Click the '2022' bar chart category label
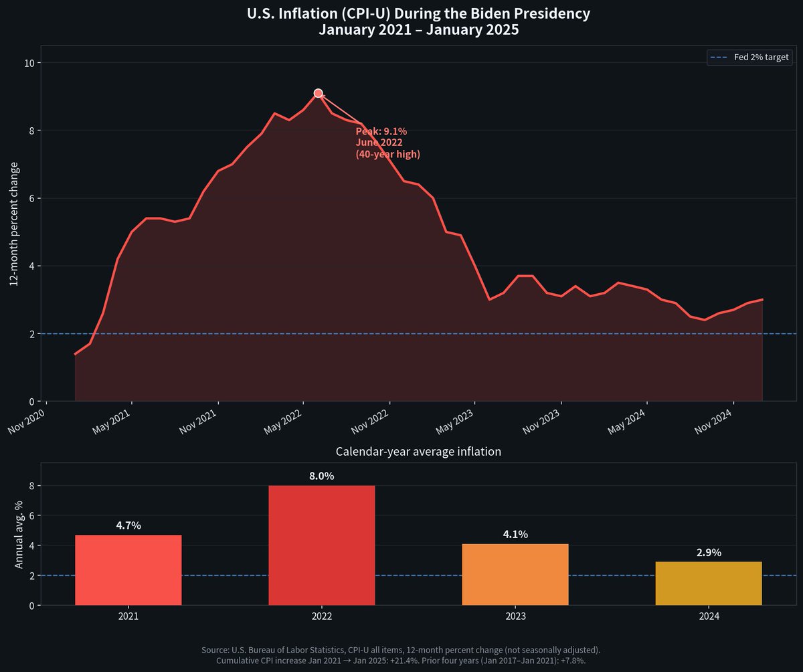This screenshot has height=672, width=803. pyautogui.click(x=322, y=616)
